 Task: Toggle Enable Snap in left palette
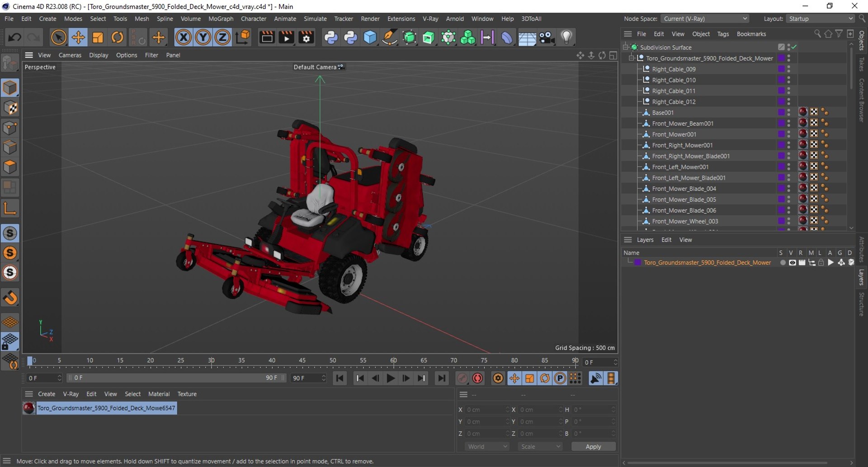pos(10,298)
